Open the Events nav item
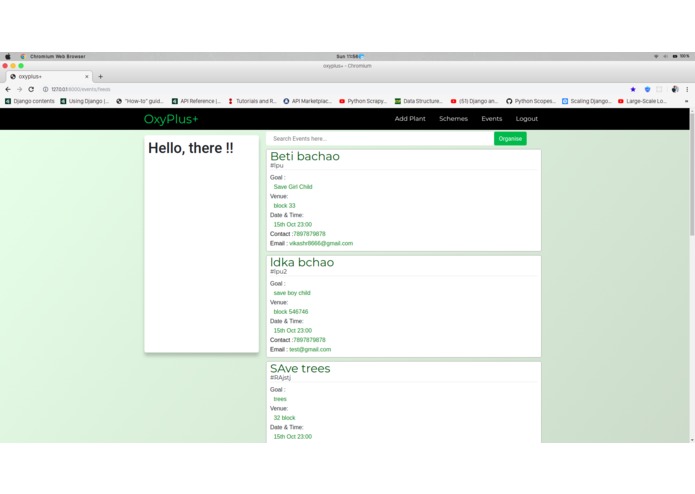Image resolution: width=695 pixels, height=494 pixels. click(492, 119)
